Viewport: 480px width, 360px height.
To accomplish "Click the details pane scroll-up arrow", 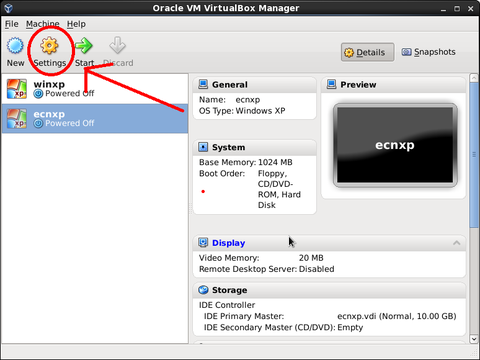I will click(x=474, y=78).
